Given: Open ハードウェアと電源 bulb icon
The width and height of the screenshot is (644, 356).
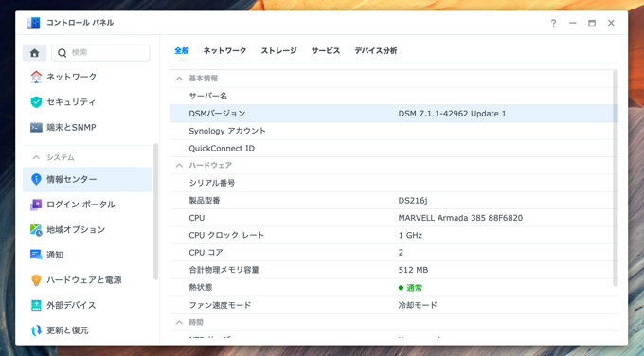Looking at the screenshot, I should (x=36, y=280).
